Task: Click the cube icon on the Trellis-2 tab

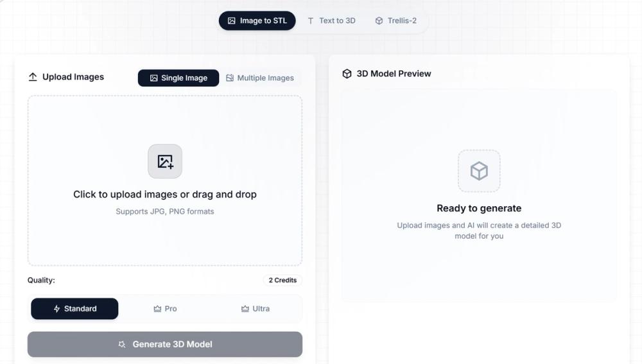Action: (379, 21)
